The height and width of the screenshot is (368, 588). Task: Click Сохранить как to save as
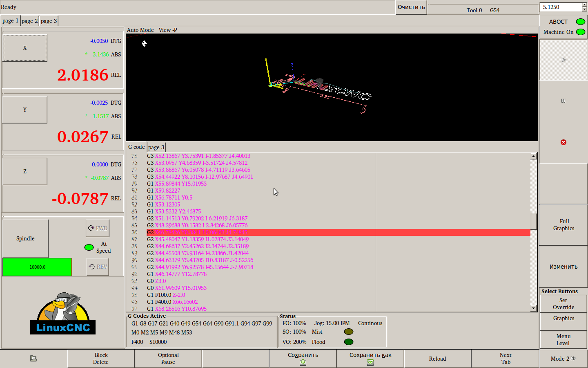click(x=370, y=359)
